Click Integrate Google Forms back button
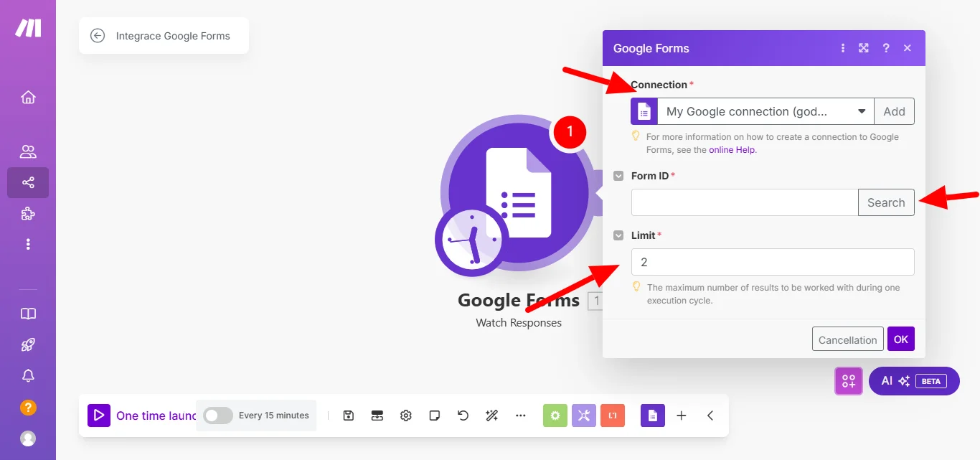 pyautogui.click(x=98, y=35)
